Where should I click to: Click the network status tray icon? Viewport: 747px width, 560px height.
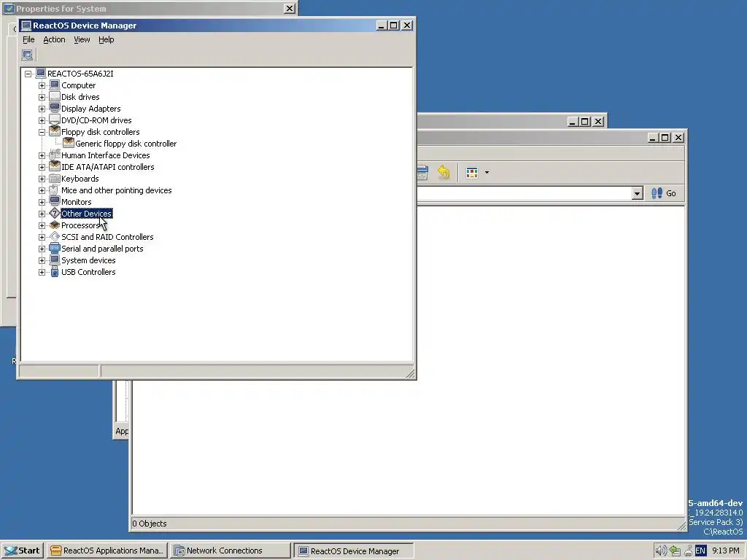click(x=675, y=551)
